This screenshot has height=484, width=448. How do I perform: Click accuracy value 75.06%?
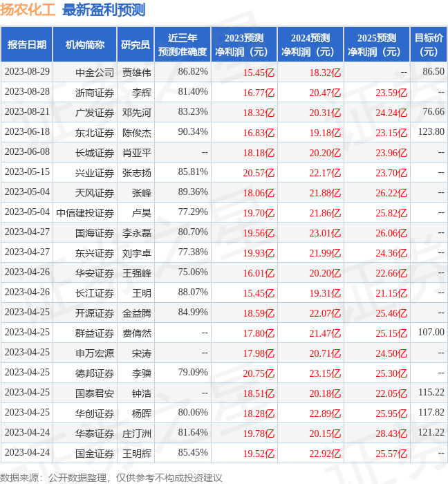193,272
